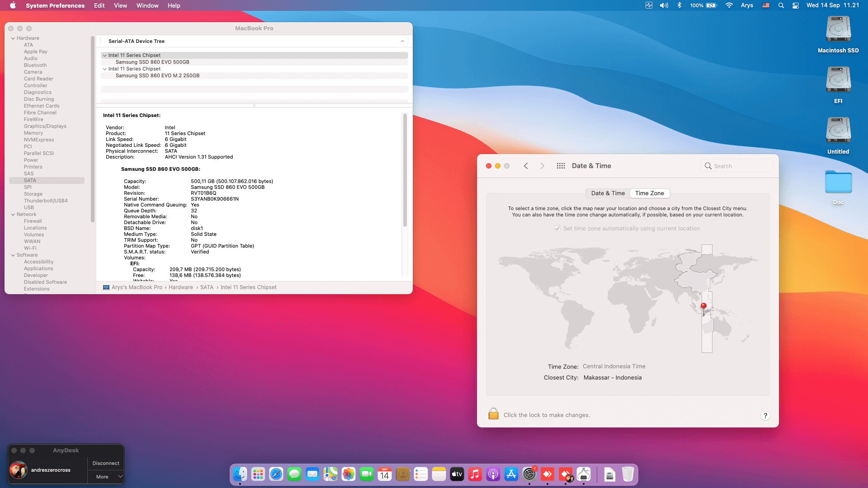Click the Serial-ATA Device Tree header chevron
Viewport: 868px width, 488px height.
pyautogui.click(x=402, y=41)
